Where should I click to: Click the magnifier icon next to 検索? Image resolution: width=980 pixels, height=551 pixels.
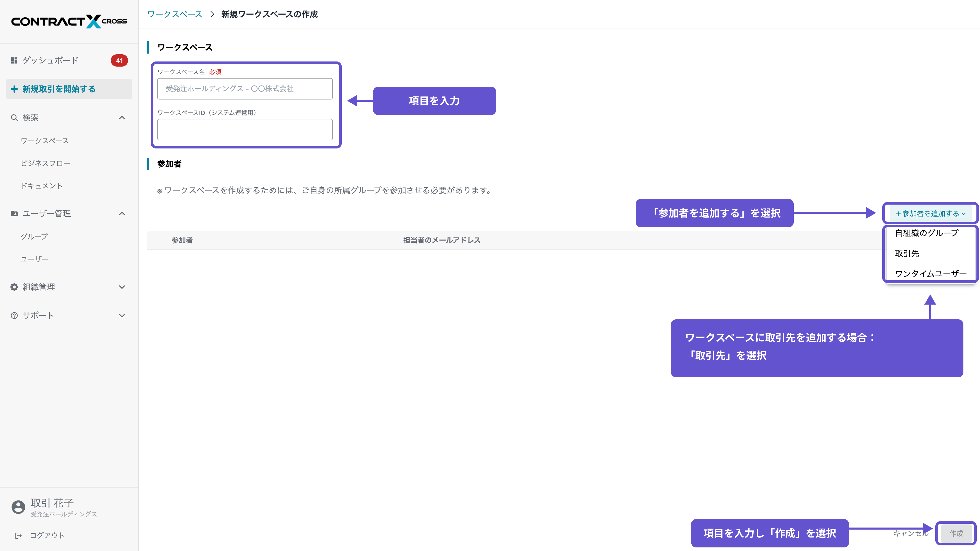pos(14,118)
